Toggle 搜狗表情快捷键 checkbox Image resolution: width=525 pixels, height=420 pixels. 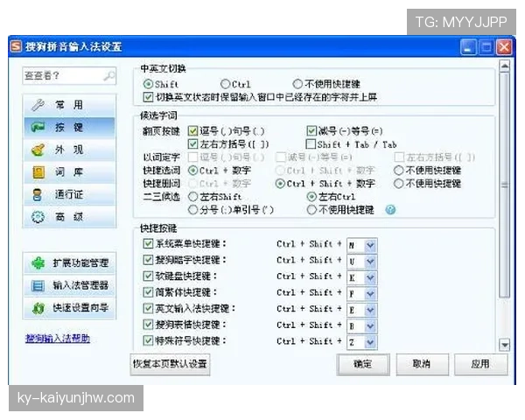click(148, 325)
